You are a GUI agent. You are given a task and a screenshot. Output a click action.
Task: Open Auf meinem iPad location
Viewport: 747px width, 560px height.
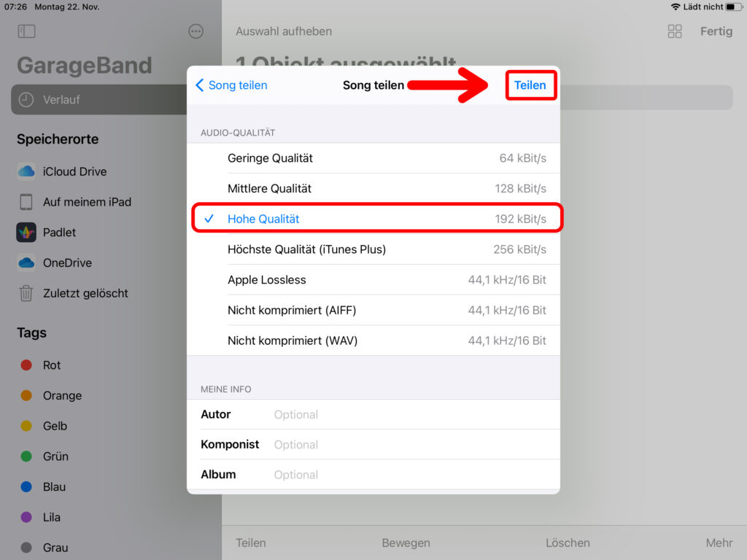(x=87, y=202)
